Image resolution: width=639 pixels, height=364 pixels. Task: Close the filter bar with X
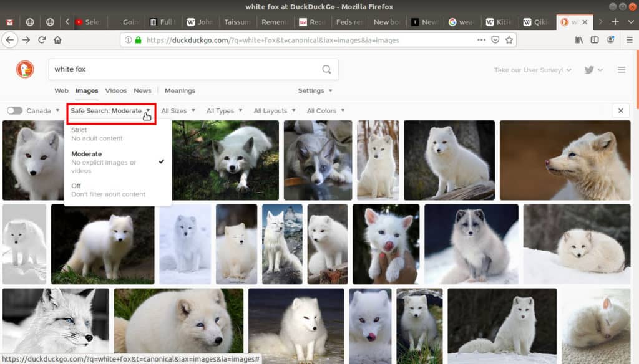click(x=621, y=111)
